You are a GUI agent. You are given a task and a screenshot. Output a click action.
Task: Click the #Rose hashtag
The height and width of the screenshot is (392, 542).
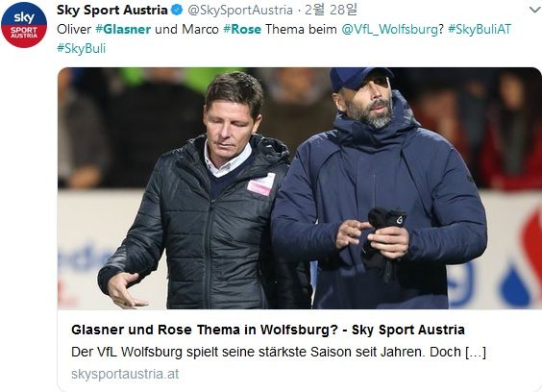[x=242, y=29]
